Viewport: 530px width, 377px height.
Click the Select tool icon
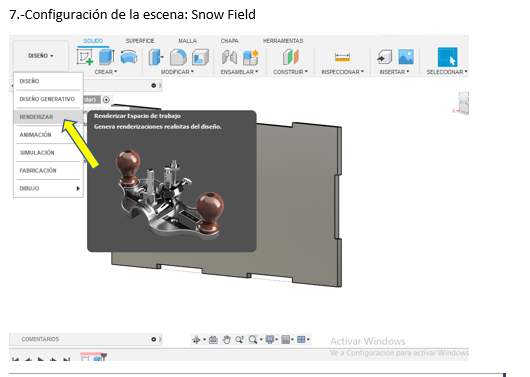pos(448,57)
